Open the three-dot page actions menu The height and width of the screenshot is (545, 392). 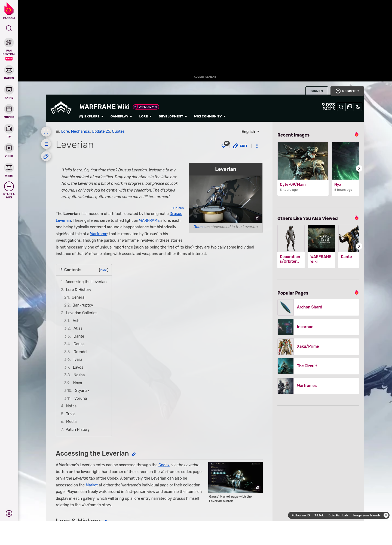[x=257, y=146]
